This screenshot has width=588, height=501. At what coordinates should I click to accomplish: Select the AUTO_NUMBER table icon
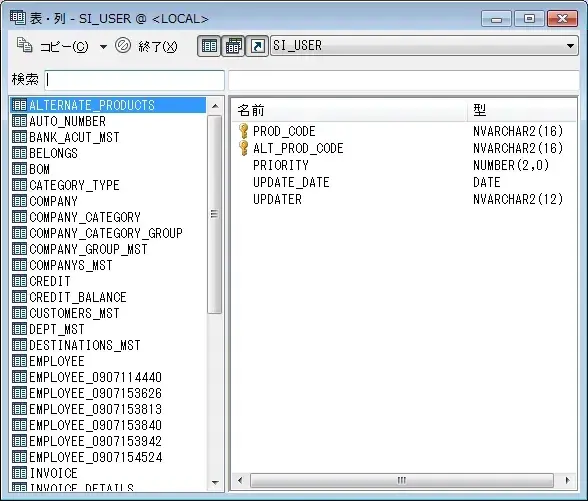click(x=19, y=121)
